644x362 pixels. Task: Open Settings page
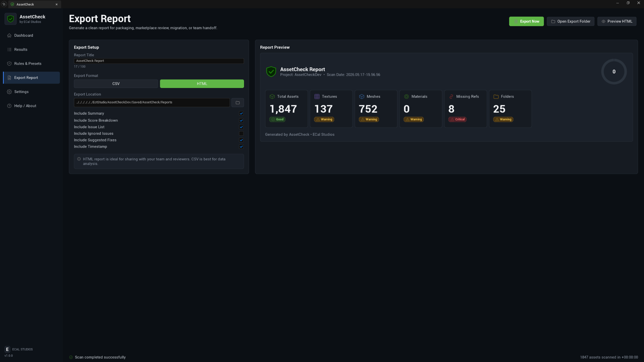click(x=31, y=92)
